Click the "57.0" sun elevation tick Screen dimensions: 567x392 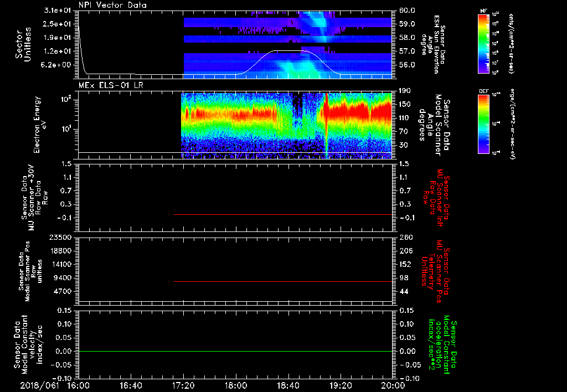click(x=407, y=51)
